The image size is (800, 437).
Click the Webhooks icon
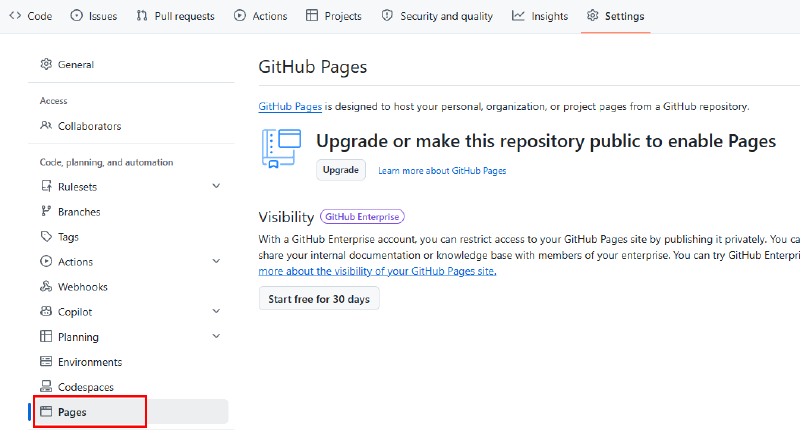point(46,286)
